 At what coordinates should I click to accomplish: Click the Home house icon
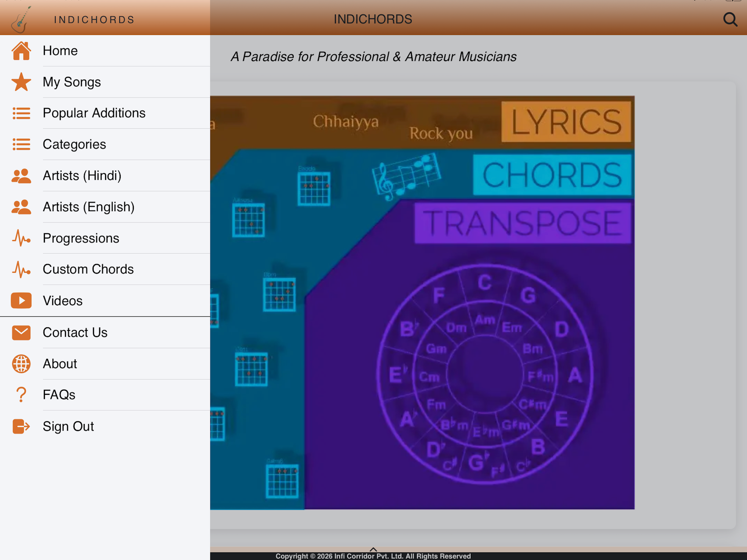click(x=21, y=51)
